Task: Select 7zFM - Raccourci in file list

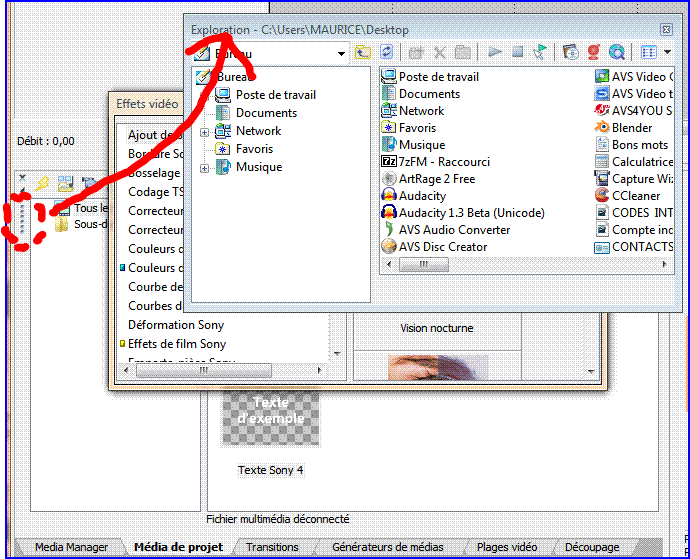Action: click(436, 162)
